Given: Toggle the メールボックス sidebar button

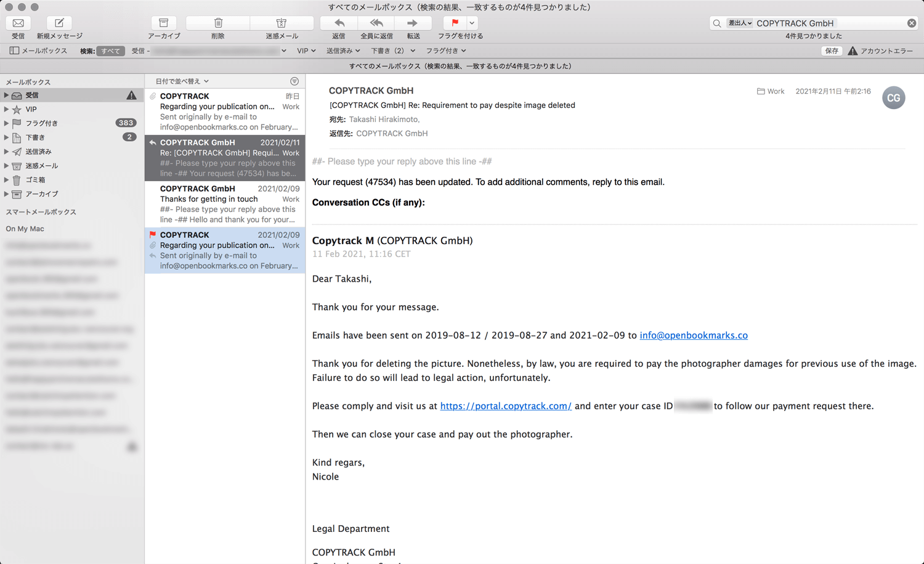Looking at the screenshot, I should coord(38,51).
